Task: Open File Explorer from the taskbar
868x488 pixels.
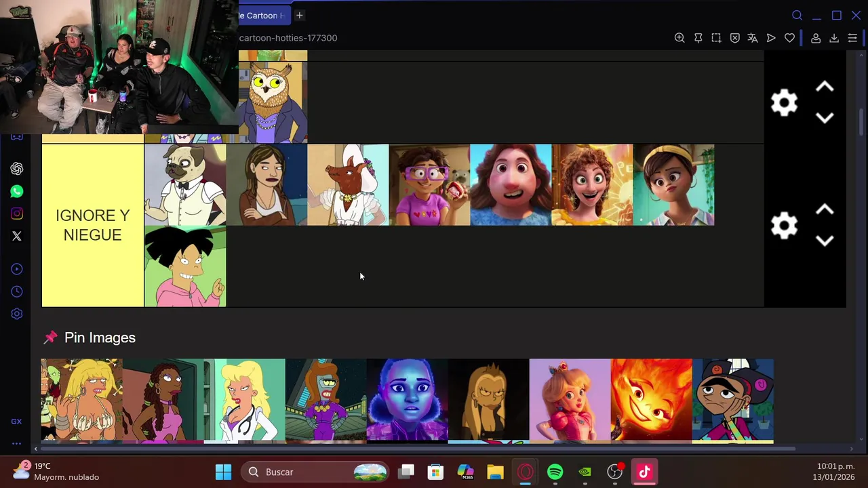Action: [x=495, y=472]
